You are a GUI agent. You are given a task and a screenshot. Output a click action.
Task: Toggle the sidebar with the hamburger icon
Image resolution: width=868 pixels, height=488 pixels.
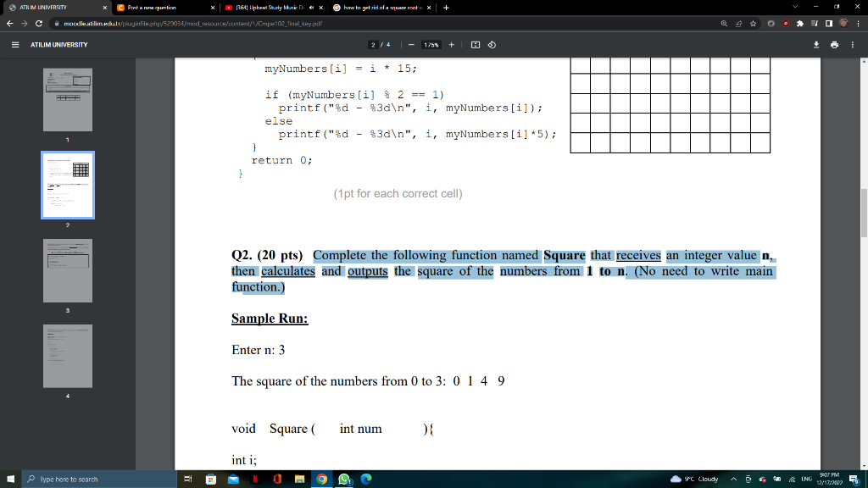16,45
